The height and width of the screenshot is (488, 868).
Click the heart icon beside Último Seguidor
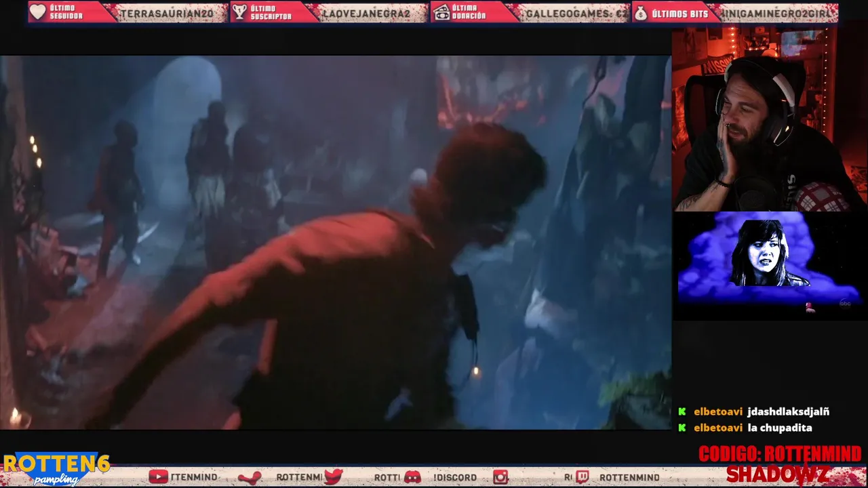pyautogui.click(x=38, y=12)
